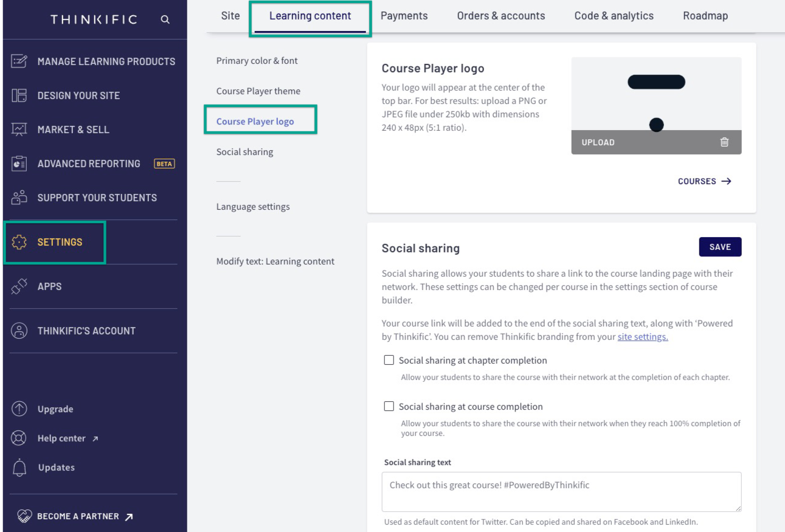
Task: Open the Site tab
Action: tap(230, 16)
